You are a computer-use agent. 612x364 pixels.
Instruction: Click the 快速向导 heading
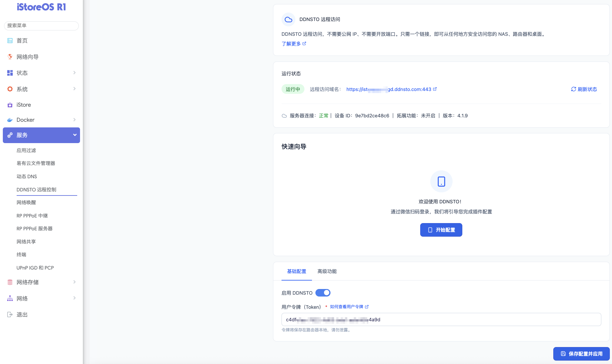coord(294,147)
